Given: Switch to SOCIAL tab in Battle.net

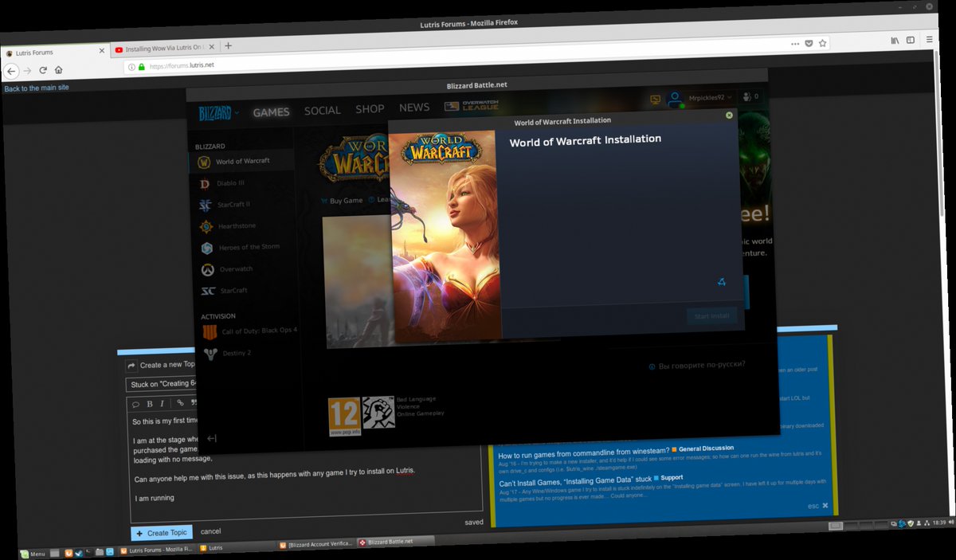Looking at the screenshot, I should tap(322, 111).
